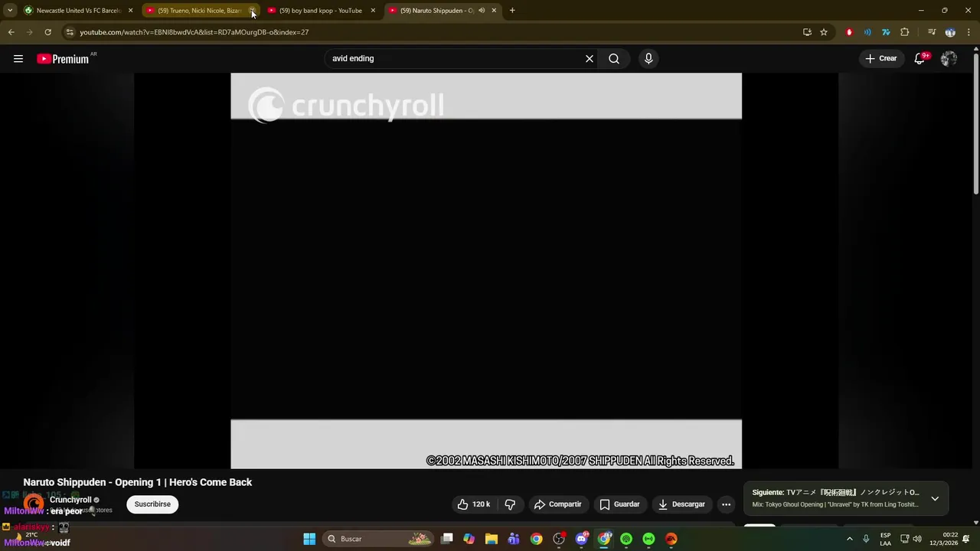Open the 7TV extension icon
This screenshot has height=551, width=980.
click(886, 32)
